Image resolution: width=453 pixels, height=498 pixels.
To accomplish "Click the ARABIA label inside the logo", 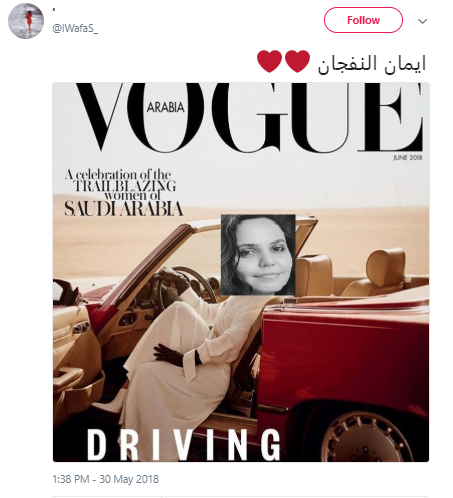I will tap(165, 107).
